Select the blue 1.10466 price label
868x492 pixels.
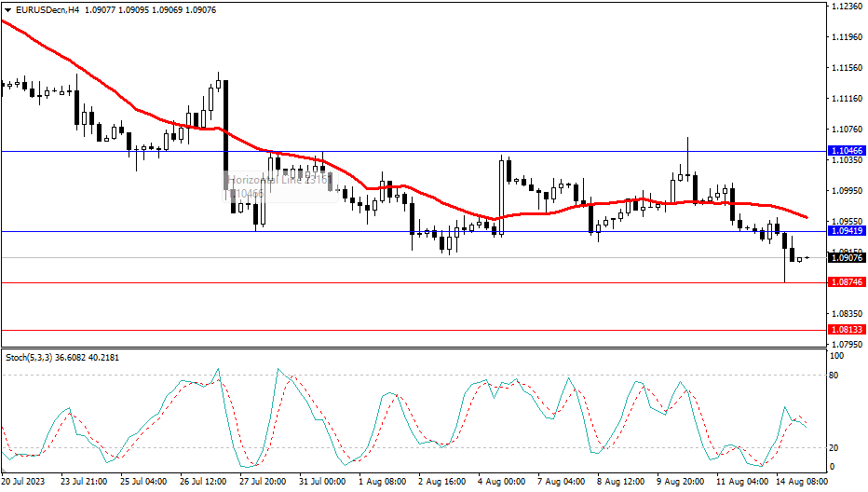846,150
